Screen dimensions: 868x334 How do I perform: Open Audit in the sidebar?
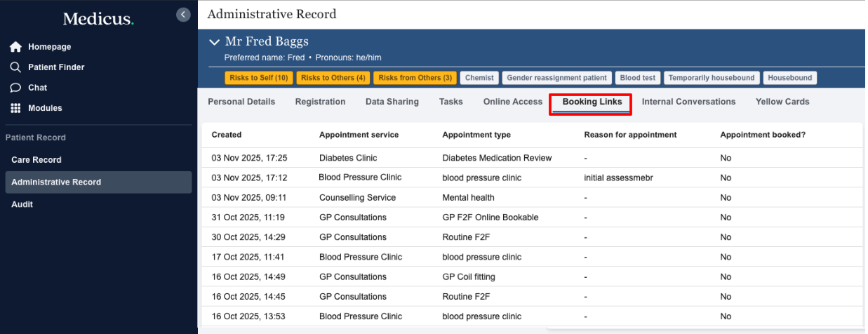point(22,205)
